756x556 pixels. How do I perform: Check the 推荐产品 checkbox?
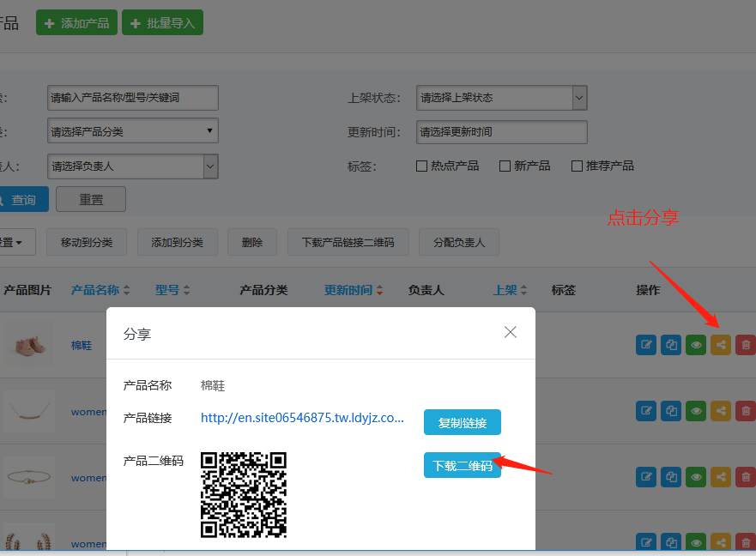pyautogui.click(x=577, y=166)
